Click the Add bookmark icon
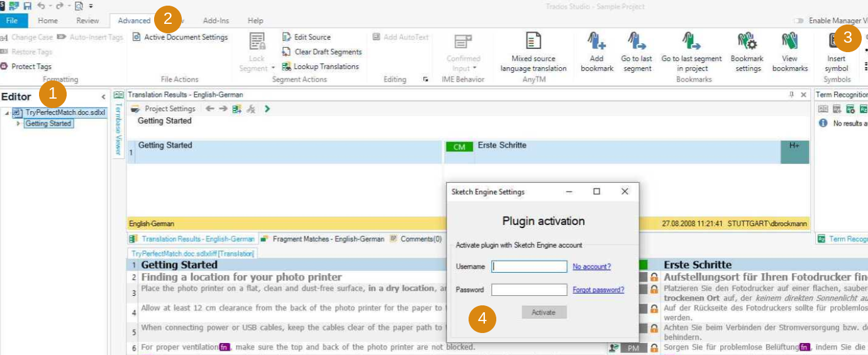 (x=596, y=43)
